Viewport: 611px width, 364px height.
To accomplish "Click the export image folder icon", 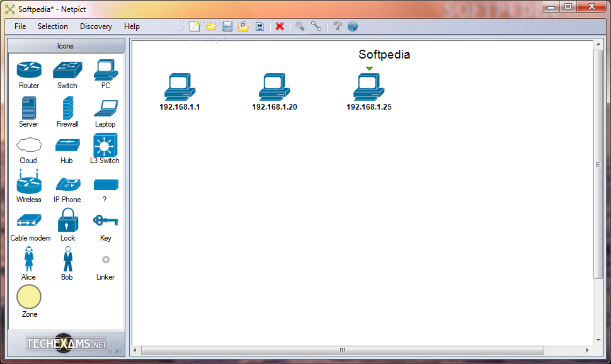I will 244,26.
